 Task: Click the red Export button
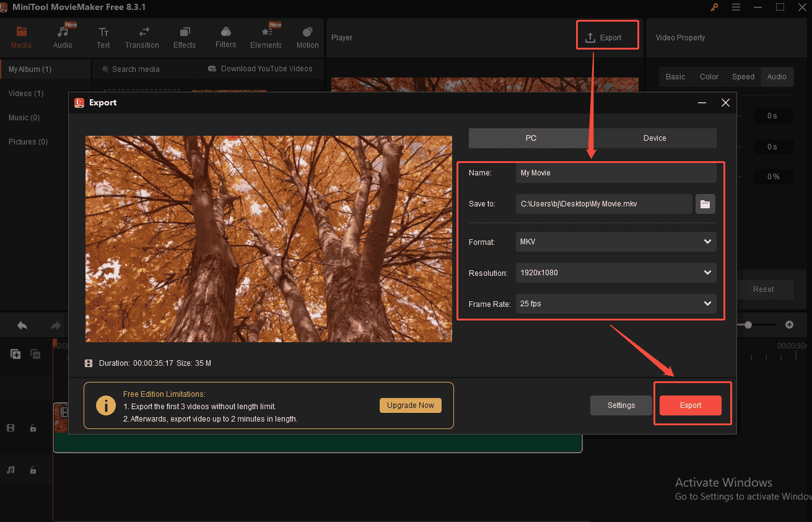(690, 405)
